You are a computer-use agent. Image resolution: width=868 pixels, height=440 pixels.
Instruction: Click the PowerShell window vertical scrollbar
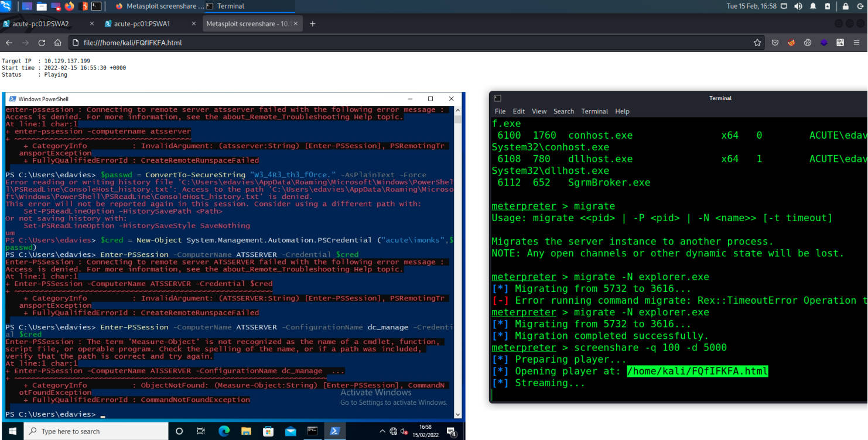pyautogui.click(x=459, y=262)
